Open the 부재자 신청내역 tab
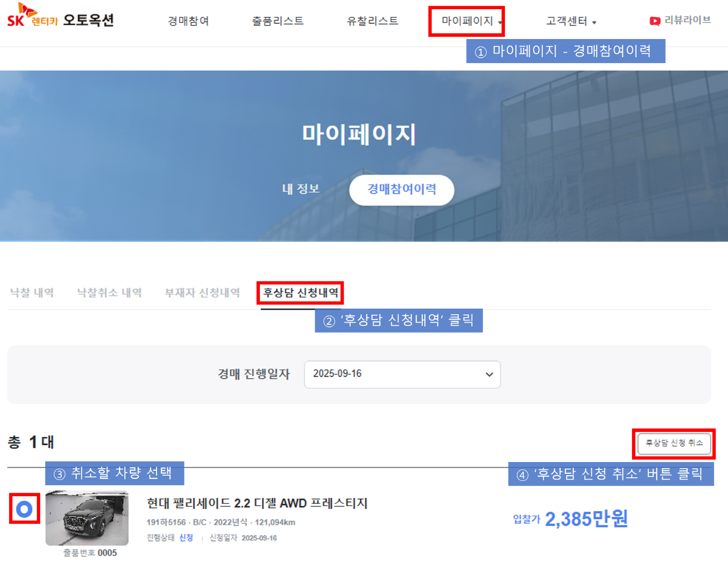The image size is (728, 583). [x=202, y=292]
